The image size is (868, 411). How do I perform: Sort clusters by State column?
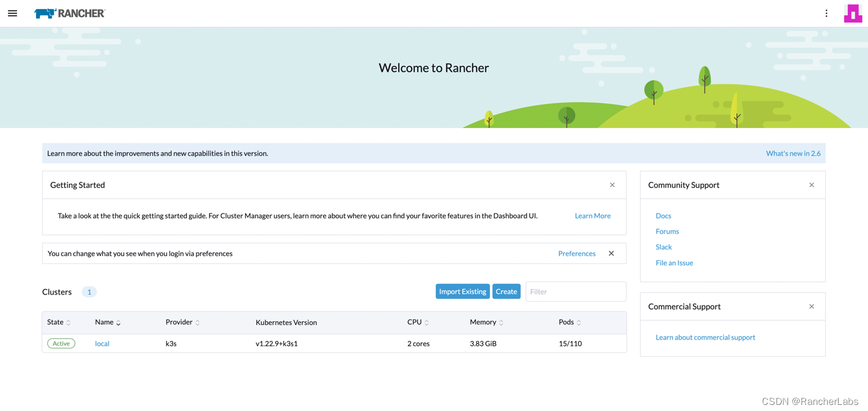tap(59, 322)
